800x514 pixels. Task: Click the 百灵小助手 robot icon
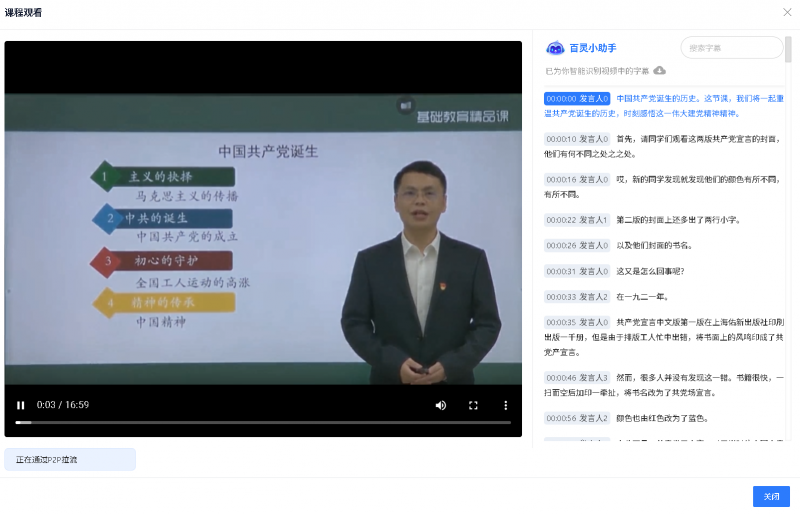pyautogui.click(x=555, y=48)
